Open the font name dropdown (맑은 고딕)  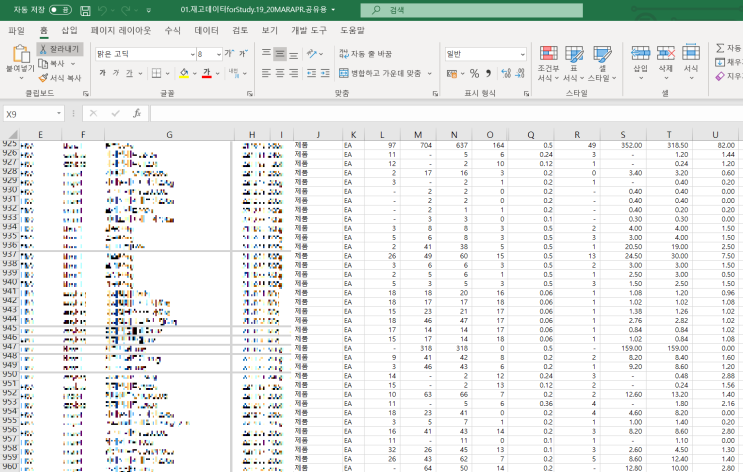[190, 53]
